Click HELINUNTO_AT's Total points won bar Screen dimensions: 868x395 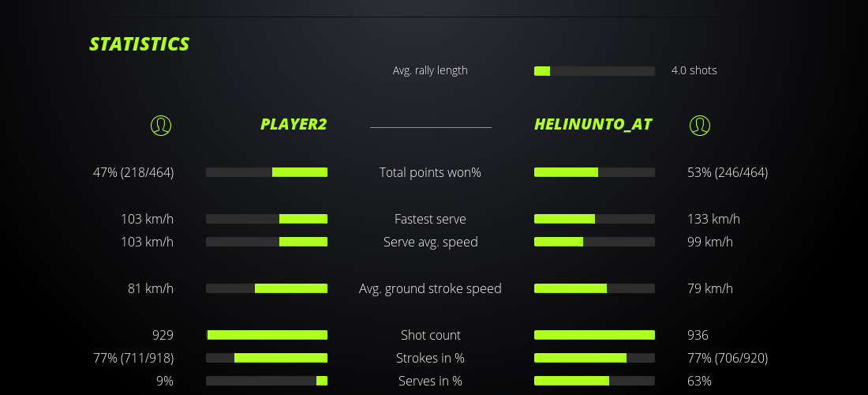pos(594,172)
